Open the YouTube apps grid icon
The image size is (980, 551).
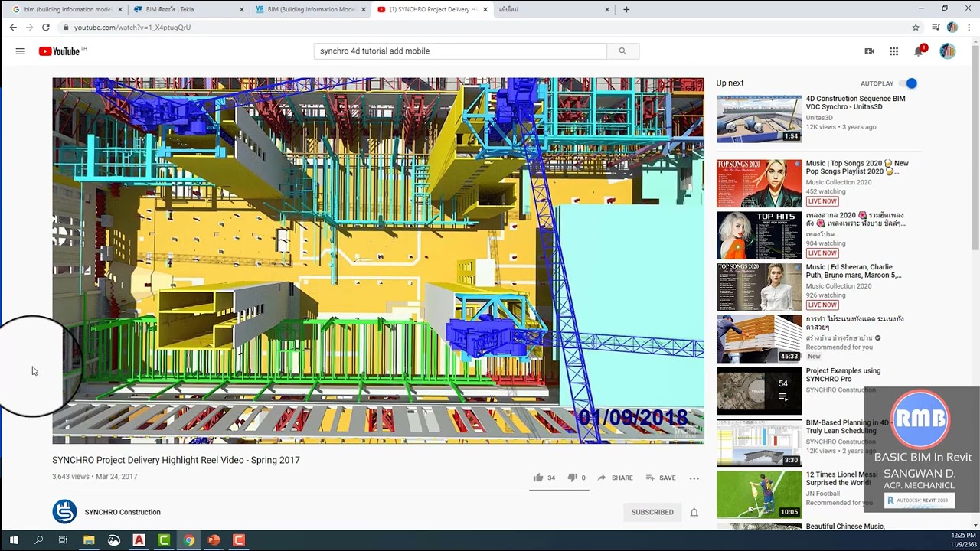893,51
